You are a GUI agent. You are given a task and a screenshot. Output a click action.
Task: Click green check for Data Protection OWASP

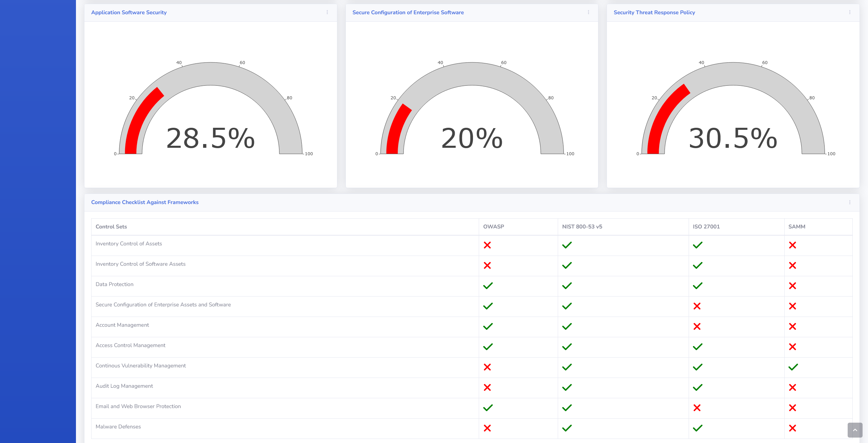click(x=488, y=286)
